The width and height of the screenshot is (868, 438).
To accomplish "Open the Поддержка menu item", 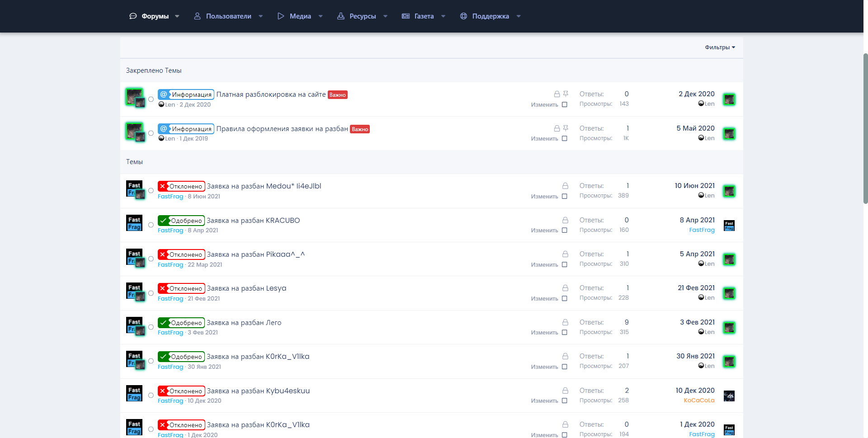I will (x=490, y=16).
